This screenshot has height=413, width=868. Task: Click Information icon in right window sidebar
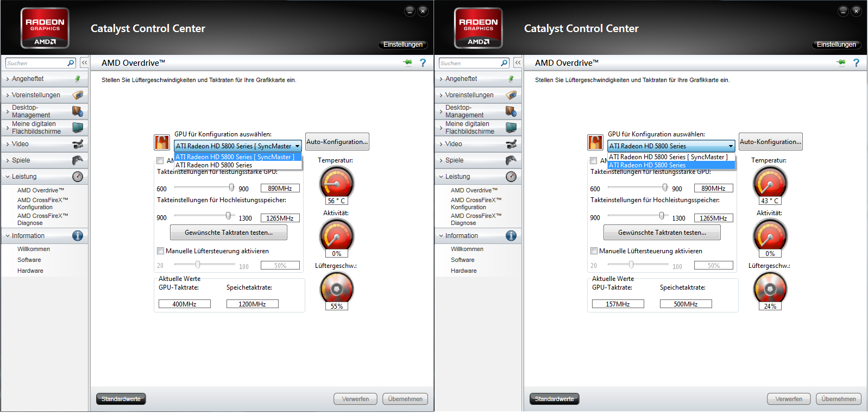tap(511, 236)
